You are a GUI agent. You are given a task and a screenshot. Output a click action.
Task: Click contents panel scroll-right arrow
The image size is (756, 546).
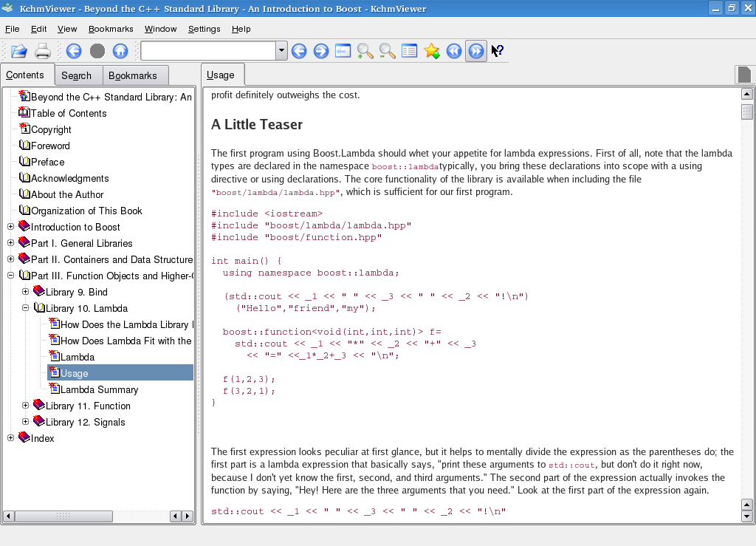point(188,516)
